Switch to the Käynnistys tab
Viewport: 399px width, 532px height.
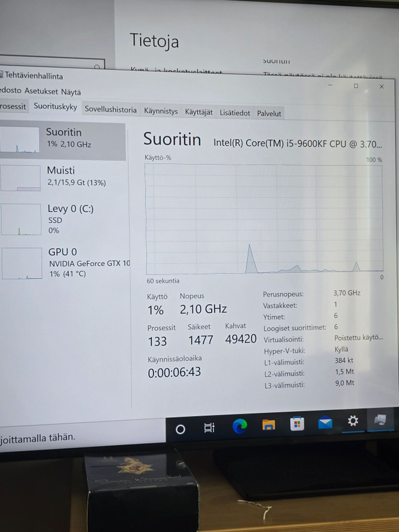point(161,111)
